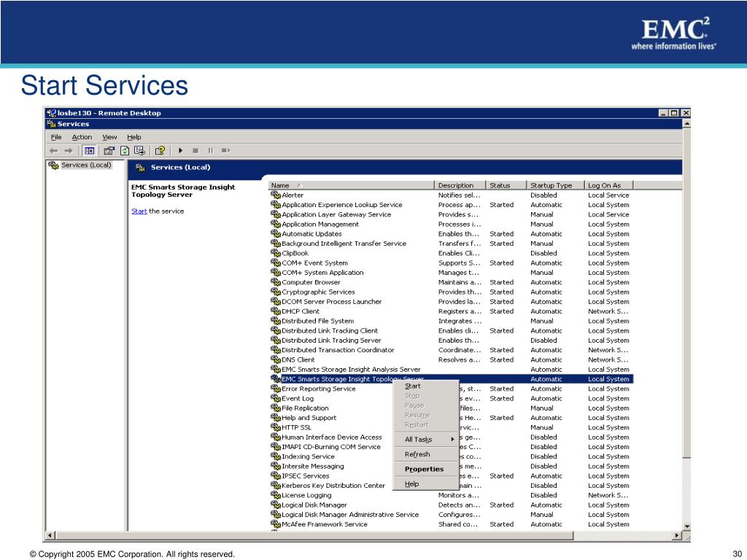The image size is (747, 560).
Task: Select the Application Experience Lookup Service row
Action: point(451,205)
